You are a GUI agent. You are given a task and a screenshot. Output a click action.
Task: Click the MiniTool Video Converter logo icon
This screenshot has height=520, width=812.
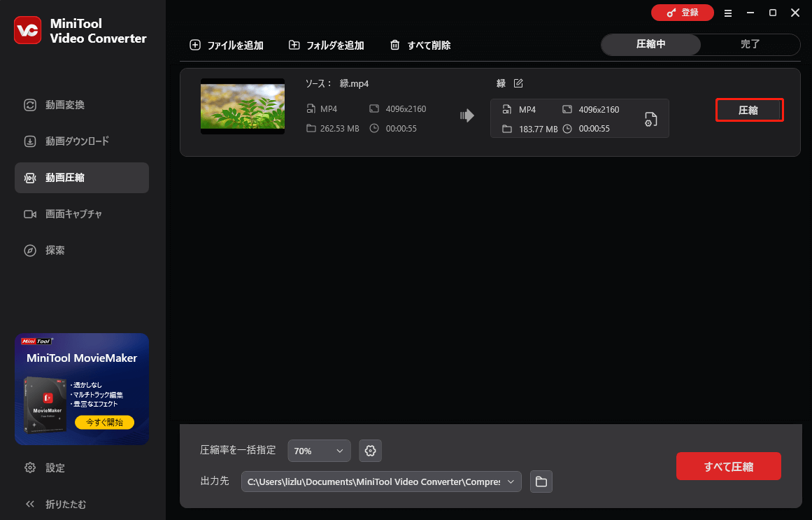(x=27, y=30)
